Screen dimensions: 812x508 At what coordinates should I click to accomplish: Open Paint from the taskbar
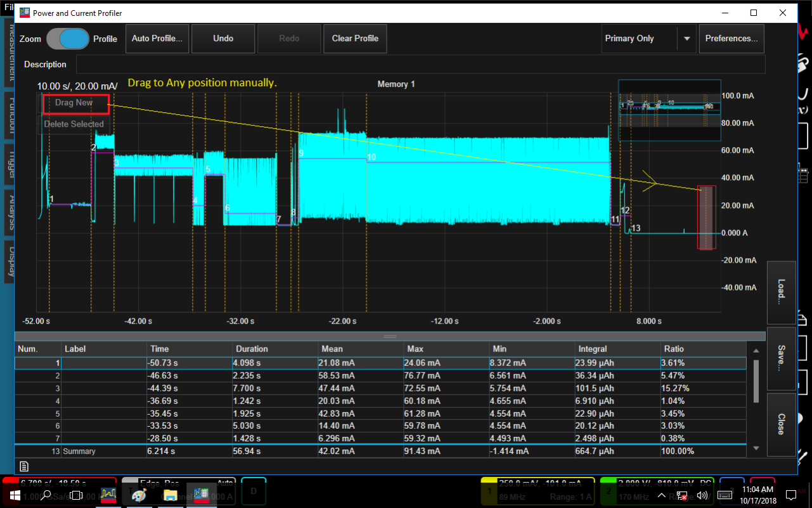(x=139, y=495)
